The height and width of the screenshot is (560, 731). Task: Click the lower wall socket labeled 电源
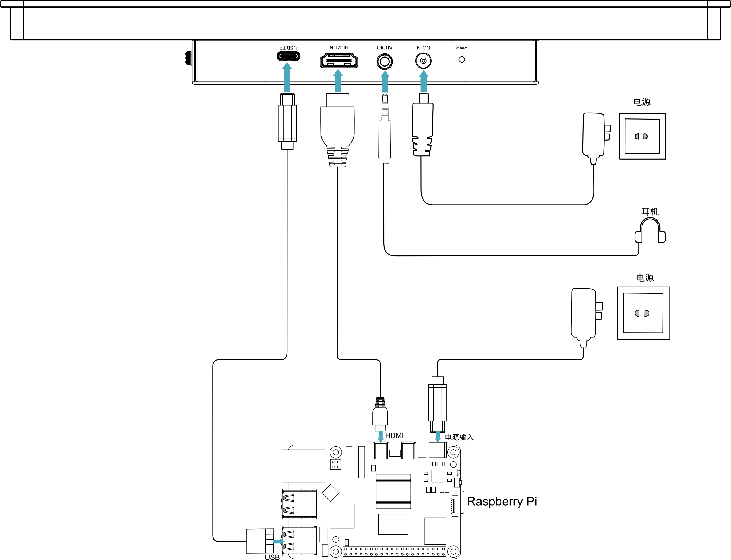(x=643, y=313)
